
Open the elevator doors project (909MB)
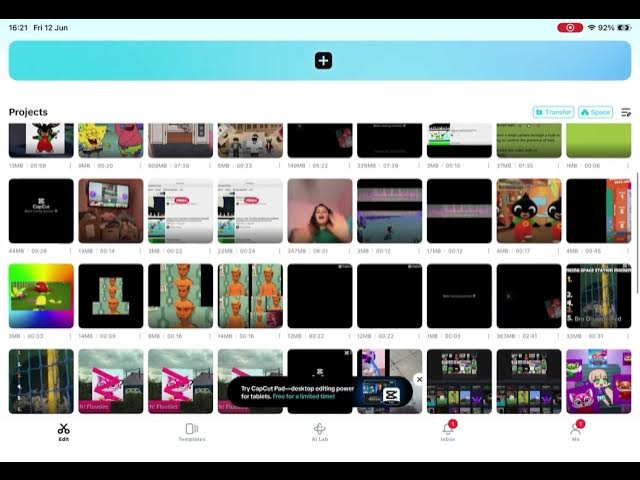point(180,140)
